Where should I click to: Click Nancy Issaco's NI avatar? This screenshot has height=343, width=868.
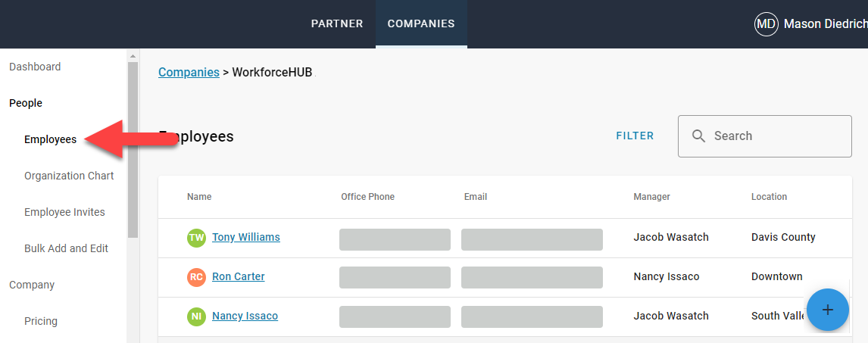(197, 316)
